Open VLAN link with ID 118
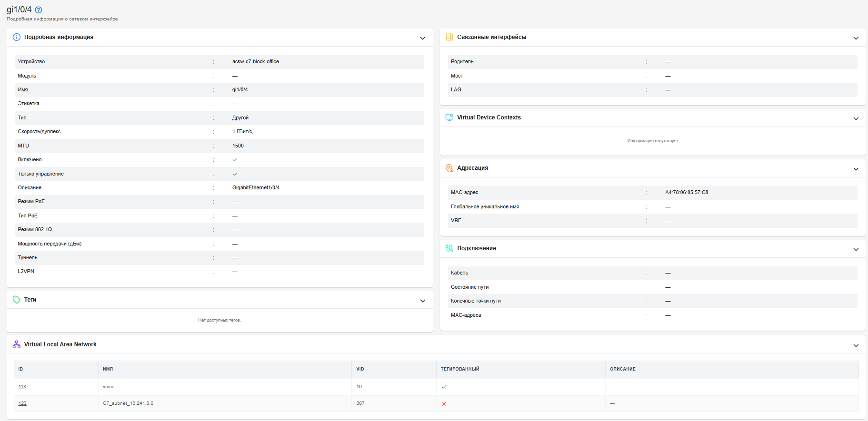Image resolution: width=868 pixels, height=421 pixels. 22,387
